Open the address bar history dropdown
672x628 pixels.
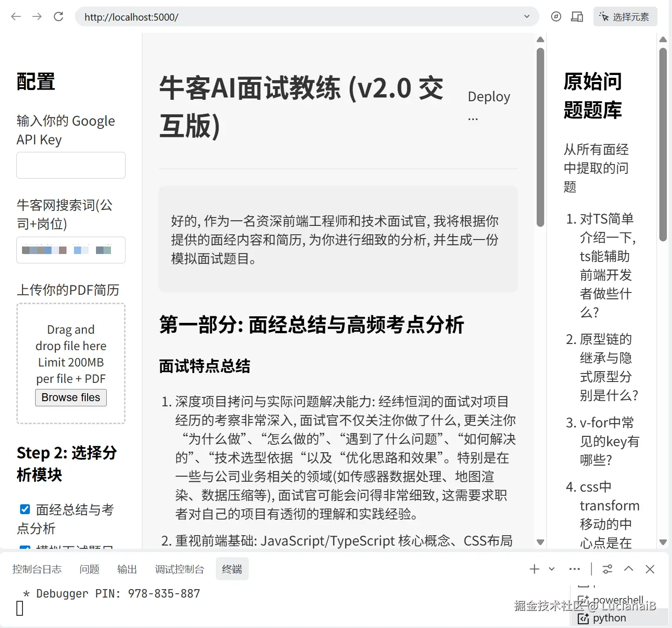pos(527,17)
